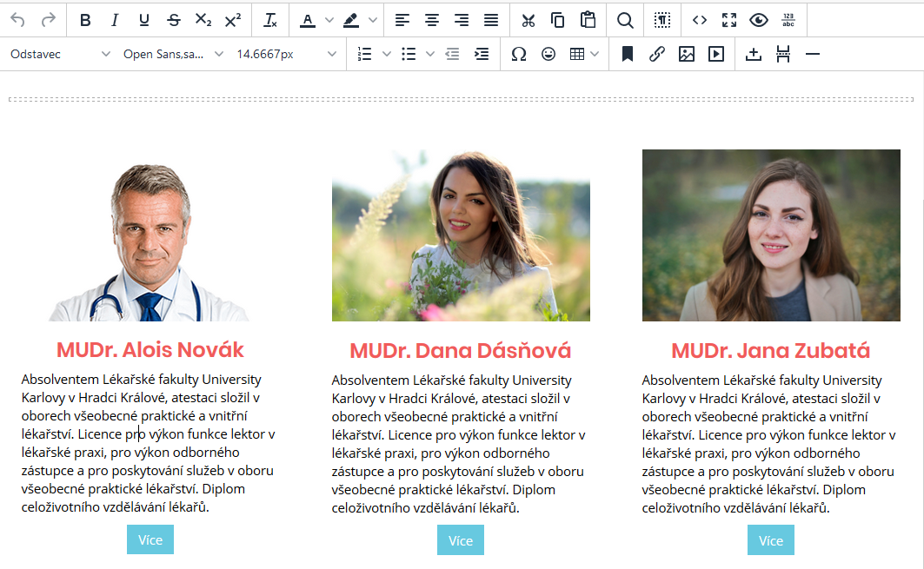
Task: Open the Odstavec paragraph format dropdown
Action: tap(59, 54)
